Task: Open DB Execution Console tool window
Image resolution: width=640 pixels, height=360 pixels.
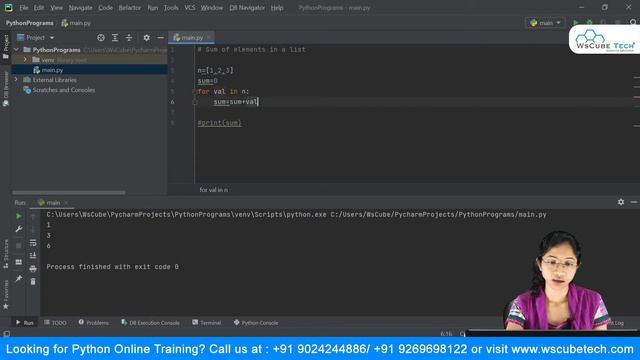Action: coord(150,322)
